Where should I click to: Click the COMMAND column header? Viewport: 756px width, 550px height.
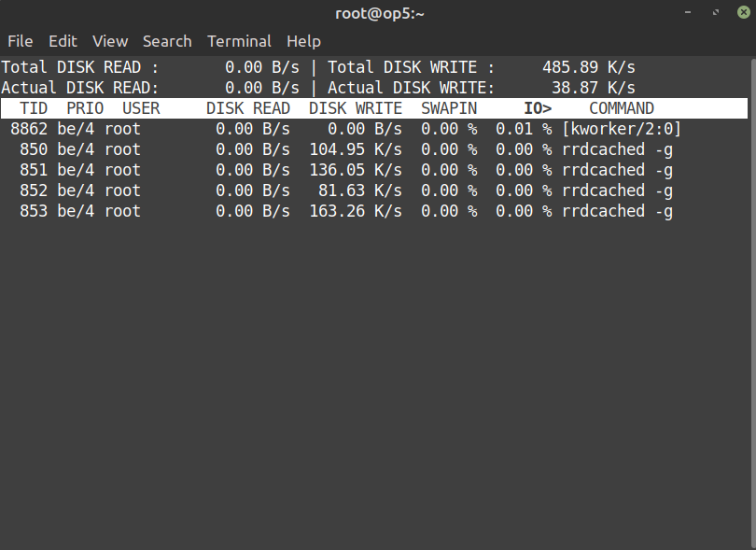tap(622, 108)
